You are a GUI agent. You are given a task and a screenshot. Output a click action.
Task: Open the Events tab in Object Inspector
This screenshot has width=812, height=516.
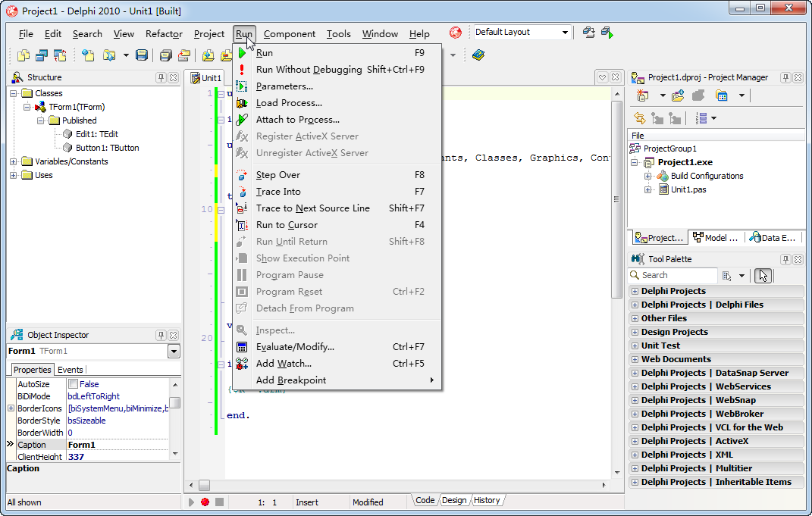tap(70, 370)
